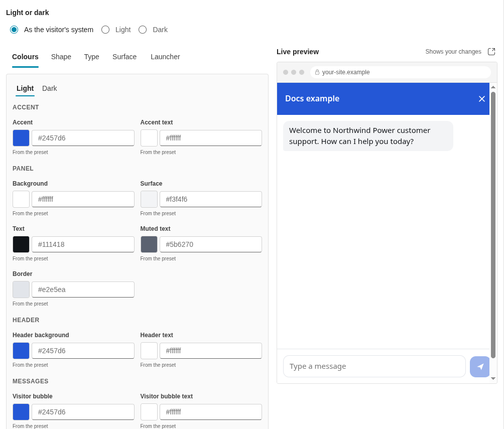Open the Surface colour swatch

point(149,199)
